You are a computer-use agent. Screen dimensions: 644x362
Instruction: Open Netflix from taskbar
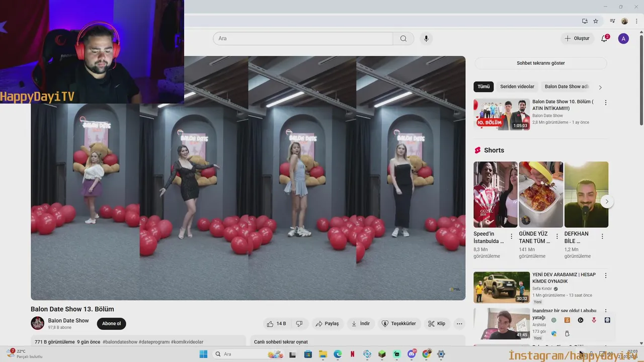click(x=352, y=354)
